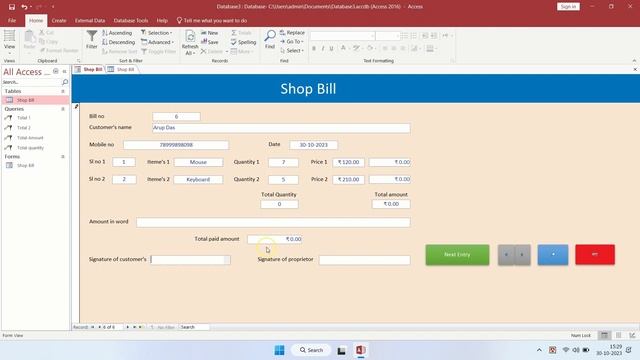
Task: Open the Database Tools tab
Action: [x=131, y=20]
